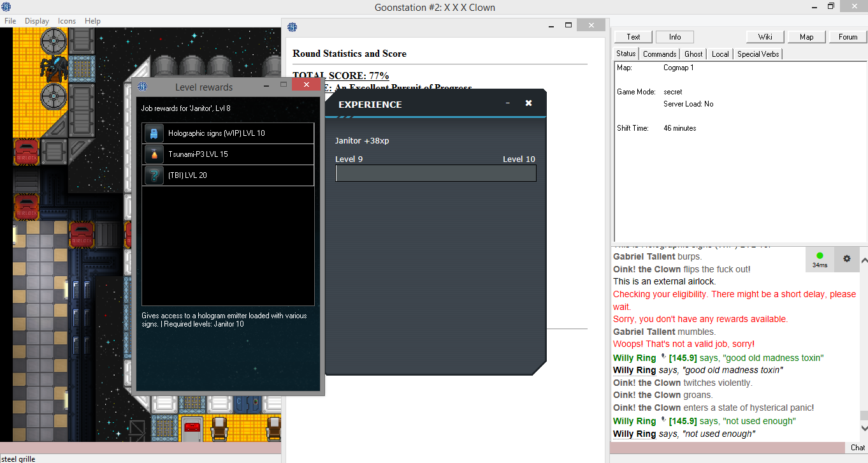Click the Holographic signs reward icon

pos(154,133)
